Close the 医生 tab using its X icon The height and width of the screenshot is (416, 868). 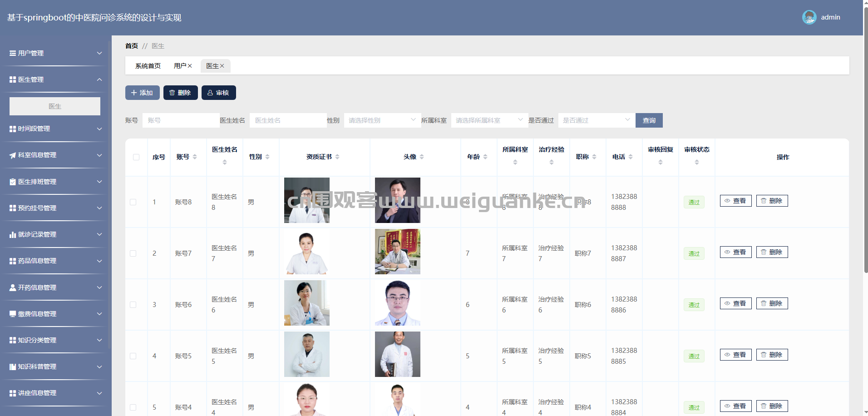(x=222, y=66)
